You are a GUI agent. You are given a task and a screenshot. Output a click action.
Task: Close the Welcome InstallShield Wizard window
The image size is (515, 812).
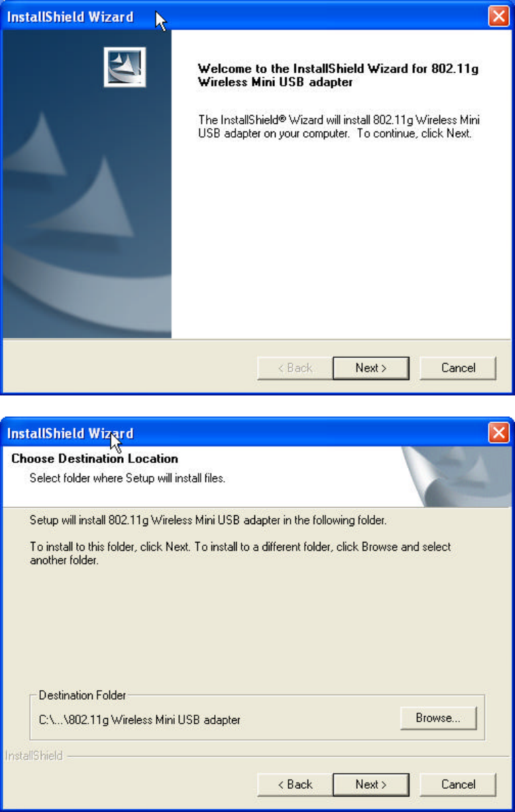(499, 16)
